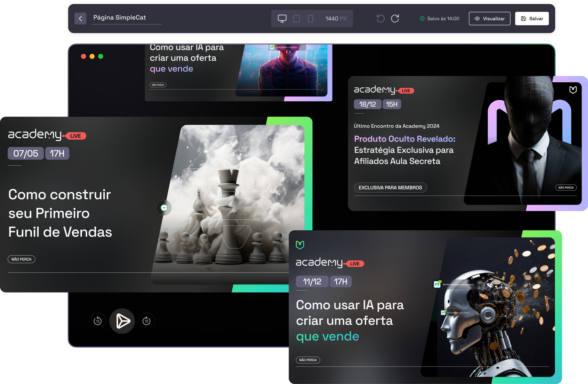Click the shield logo on masked man card
The width and height of the screenshot is (588, 384).
tap(573, 90)
